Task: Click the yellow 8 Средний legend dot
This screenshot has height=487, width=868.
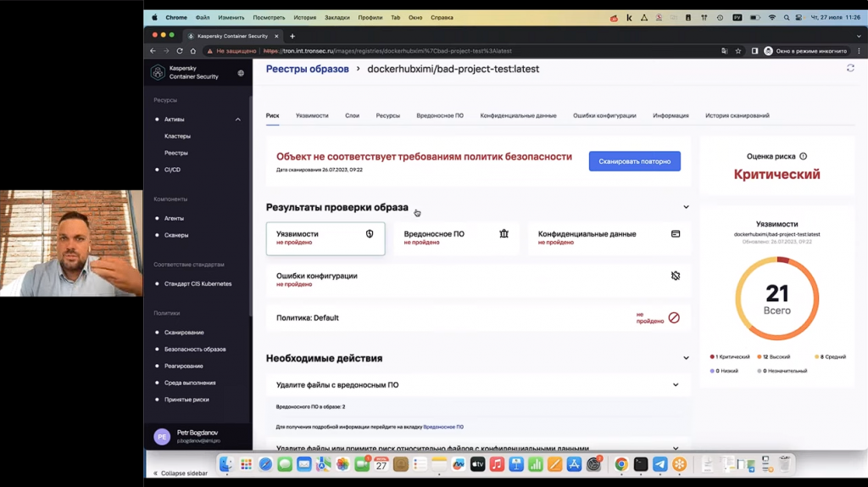Action: coord(816,357)
